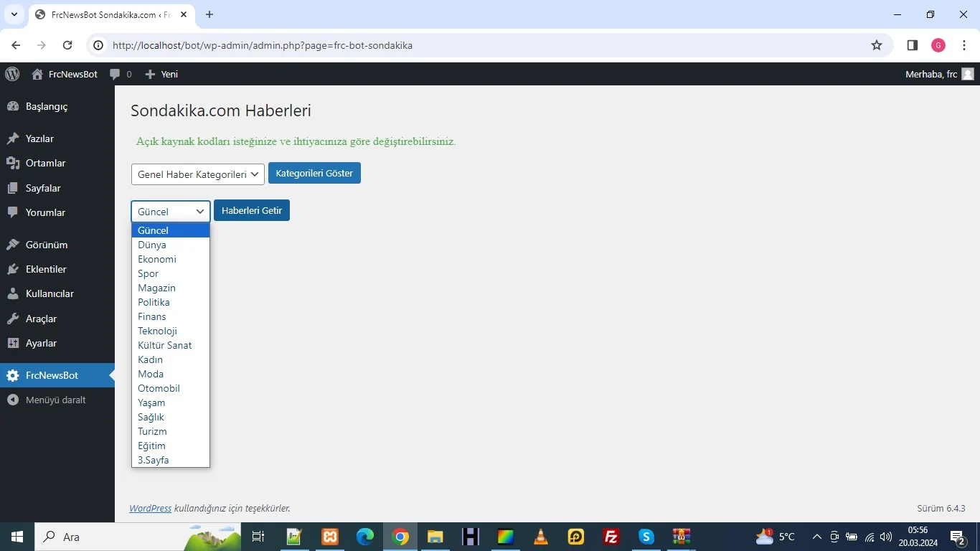Open VLC media player from the taskbar

pyautogui.click(x=541, y=537)
